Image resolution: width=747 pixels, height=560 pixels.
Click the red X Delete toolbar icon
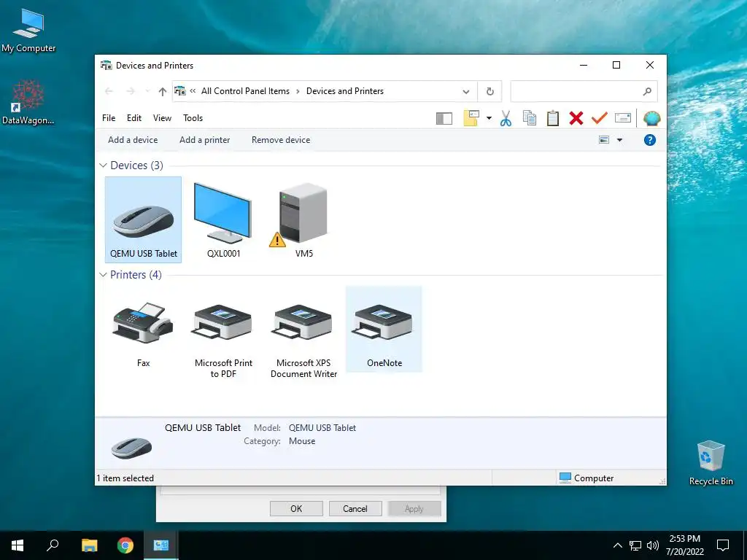click(x=576, y=118)
